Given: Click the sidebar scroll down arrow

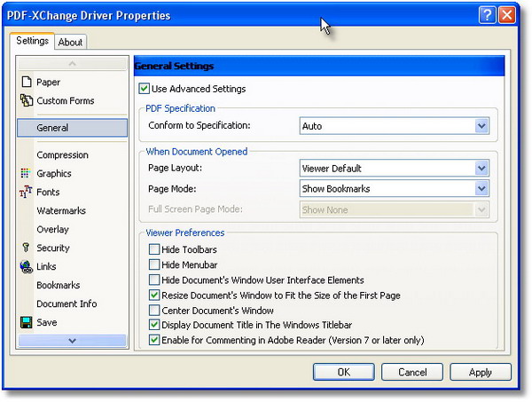Looking at the screenshot, I should coord(73,341).
